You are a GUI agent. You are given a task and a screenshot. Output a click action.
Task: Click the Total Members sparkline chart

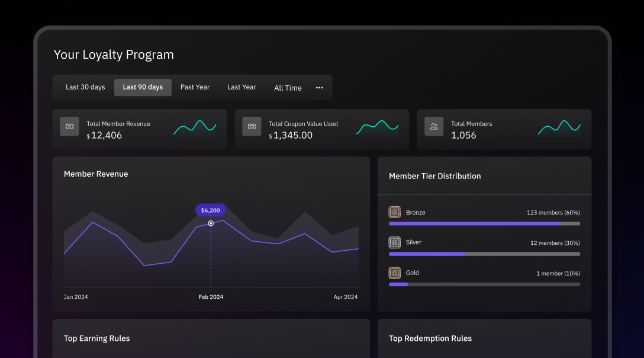(x=559, y=127)
